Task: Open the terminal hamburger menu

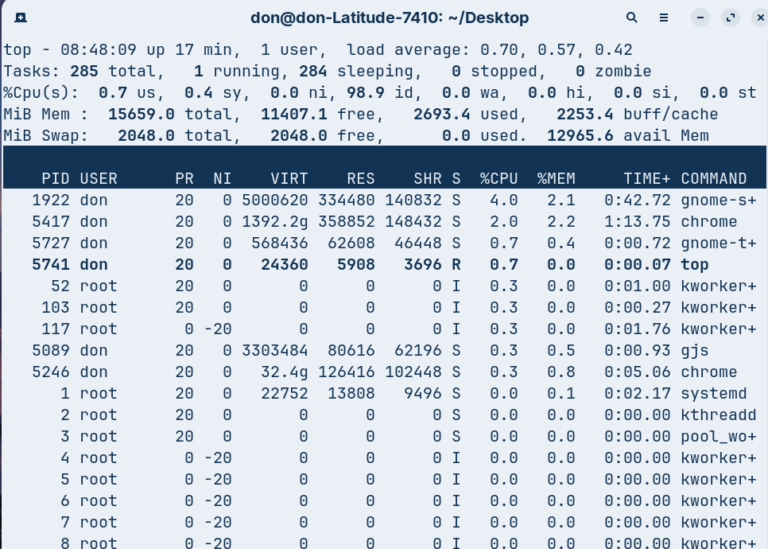Action: pos(664,18)
